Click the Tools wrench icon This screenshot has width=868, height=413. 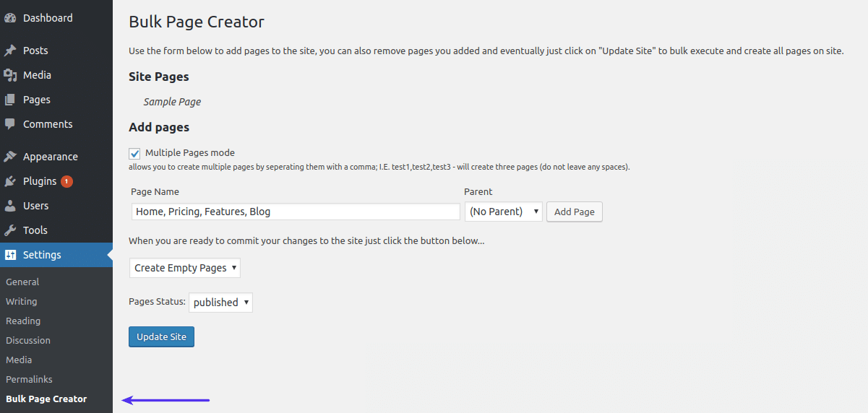pos(10,230)
